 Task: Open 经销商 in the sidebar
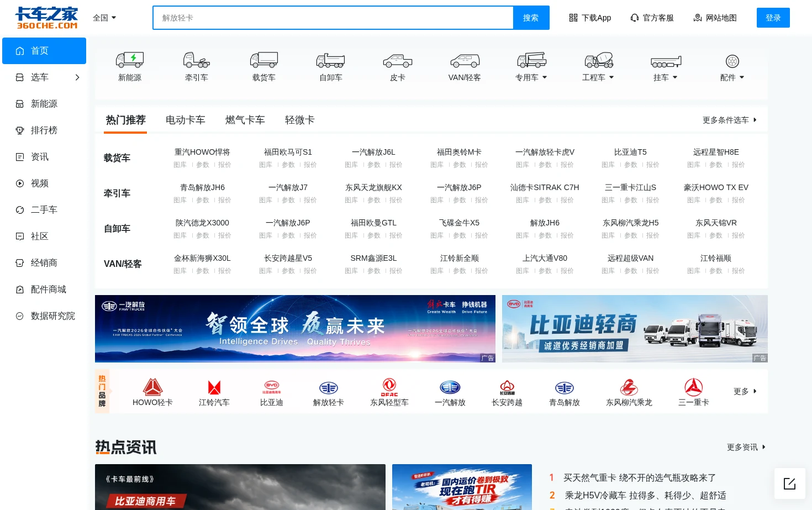tap(44, 263)
